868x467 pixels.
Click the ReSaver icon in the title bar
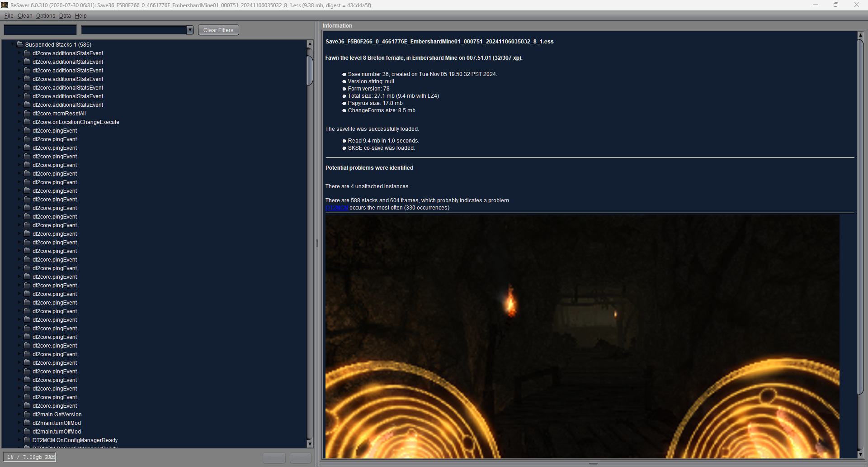point(4,5)
